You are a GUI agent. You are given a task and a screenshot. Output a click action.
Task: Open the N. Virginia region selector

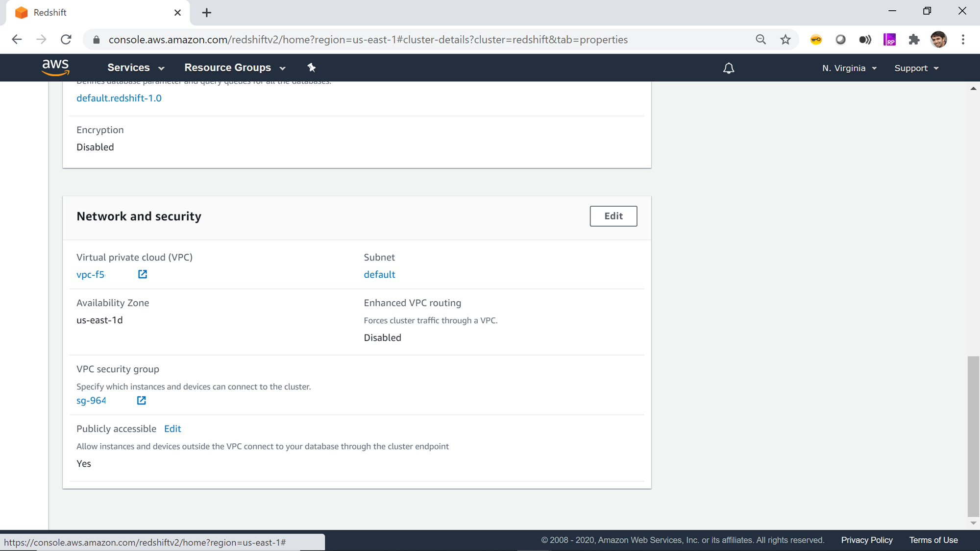[x=849, y=68]
